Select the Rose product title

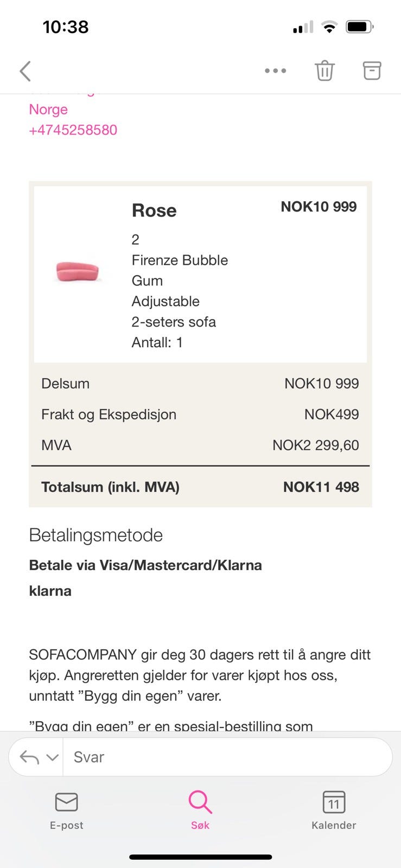coord(154,210)
